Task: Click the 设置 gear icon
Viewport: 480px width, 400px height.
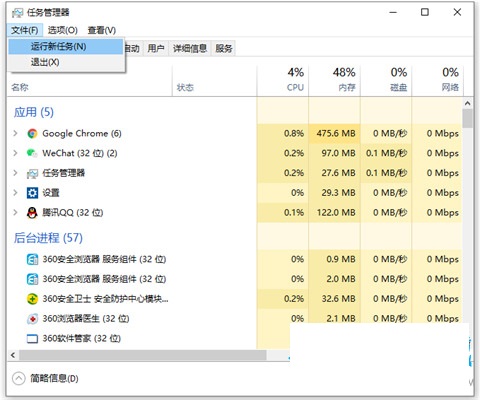Action: point(32,193)
